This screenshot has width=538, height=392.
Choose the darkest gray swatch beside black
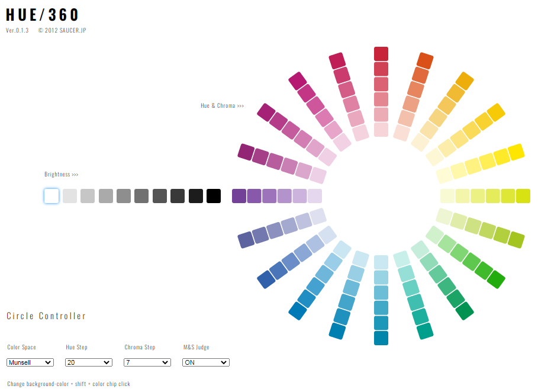click(x=196, y=196)
